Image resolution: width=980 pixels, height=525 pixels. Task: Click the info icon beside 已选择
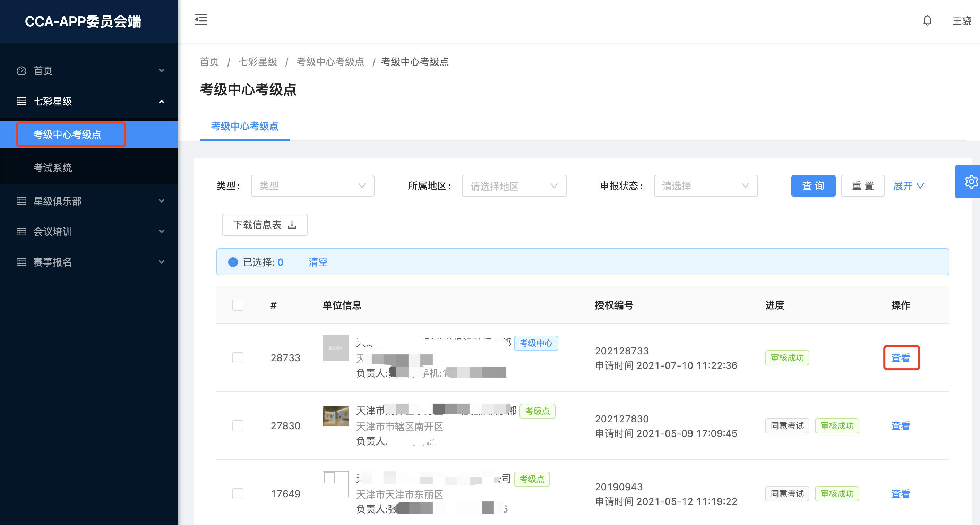click(x=233, y=262)
